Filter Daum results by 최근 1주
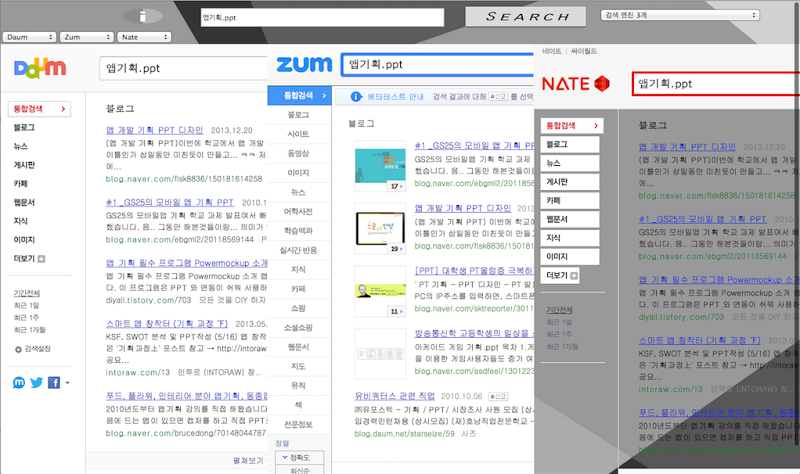The image size is (800, 474). pos(27,317)
